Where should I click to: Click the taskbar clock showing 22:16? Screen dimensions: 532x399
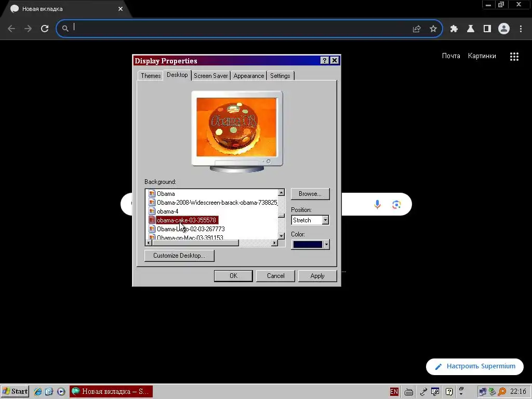[x=518, y=392]
